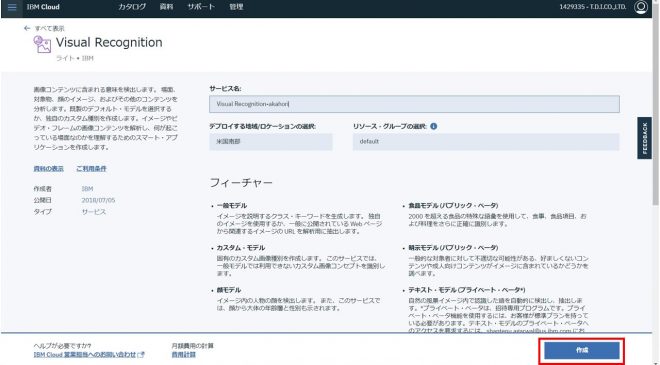Click the 食品モデル (パブリック・ベータ) title
Image resolution: width=660 pixels, height=365 pixels.
click(x=453, y=205)
